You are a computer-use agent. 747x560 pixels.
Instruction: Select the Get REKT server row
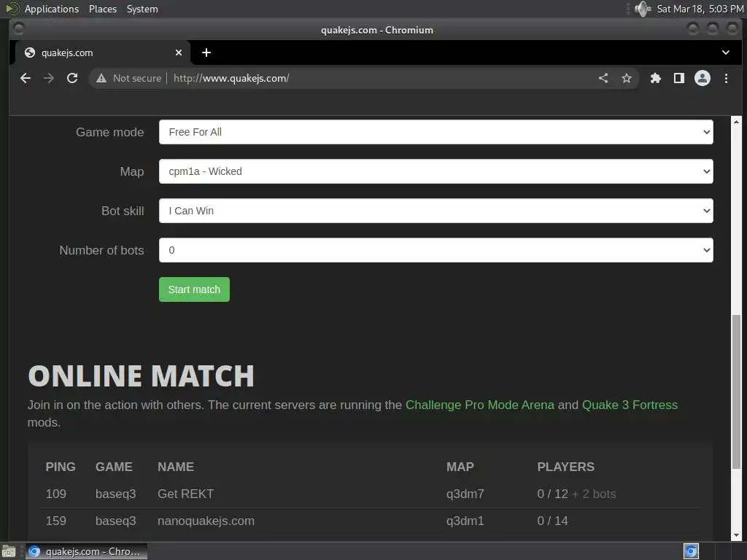point(371,494)
